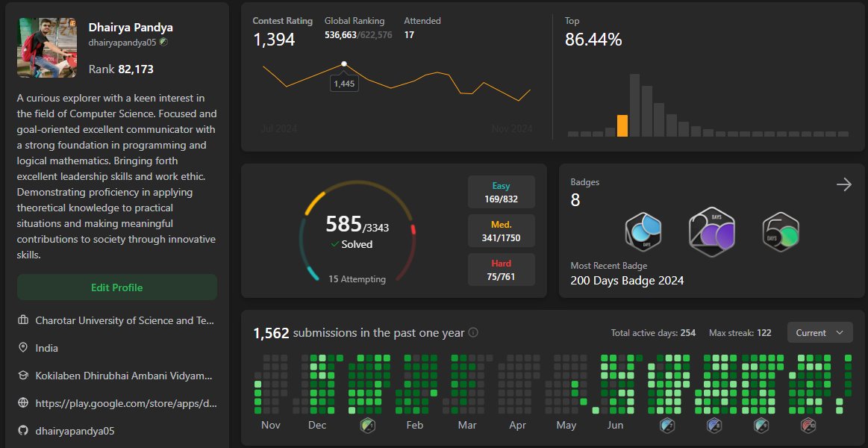The height and width of the screenshot is (448, 868).
Task: Click the briefcase icon beside Charotar University
Action: pyautogui.click(x=23, y=320)
